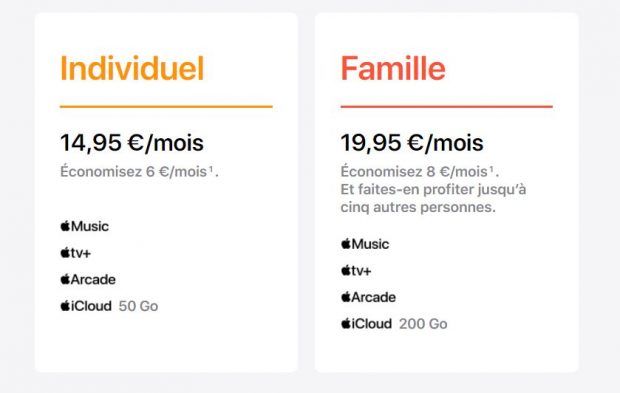The width and height of the screenshot is (620, 393).
Task: Click the 19,95 €/mois price
Action: tap(412, 143)
